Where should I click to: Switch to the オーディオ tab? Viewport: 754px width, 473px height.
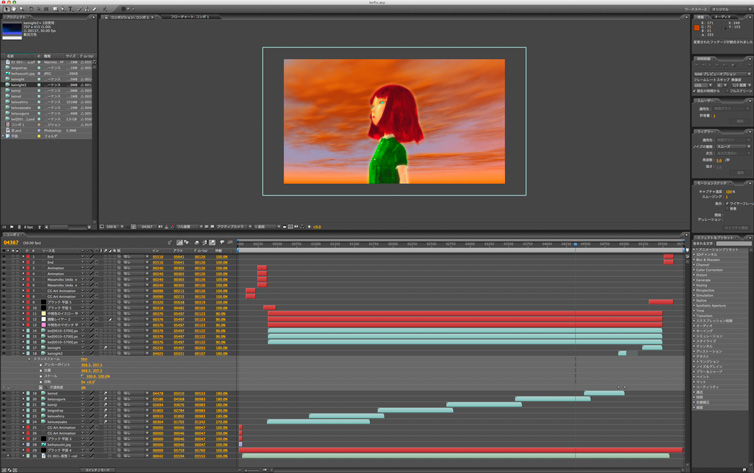click(723, 17)
